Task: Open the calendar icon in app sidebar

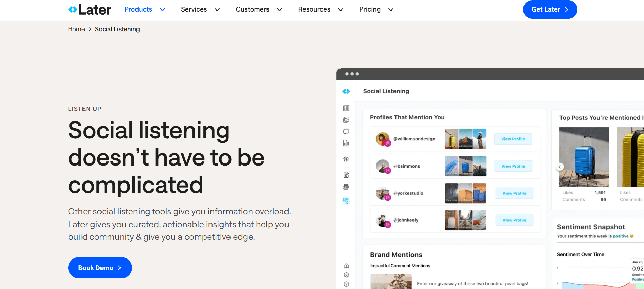Action: pos(346,108)
